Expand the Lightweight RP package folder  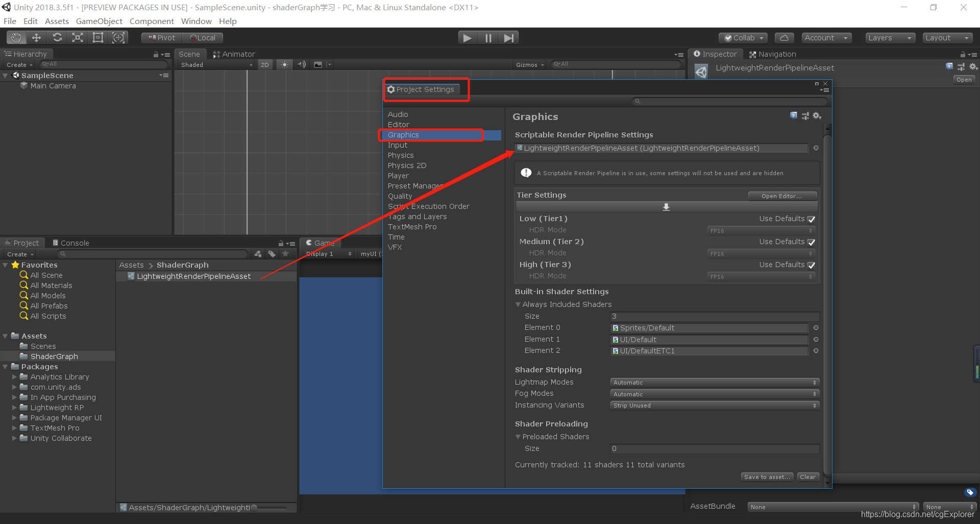click(x=14, y=408)
